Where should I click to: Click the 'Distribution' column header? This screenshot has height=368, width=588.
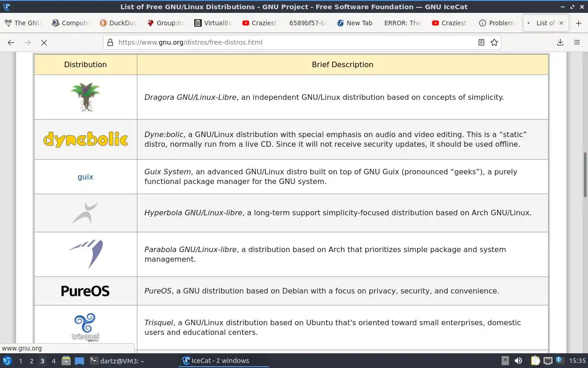click(85, 64)
